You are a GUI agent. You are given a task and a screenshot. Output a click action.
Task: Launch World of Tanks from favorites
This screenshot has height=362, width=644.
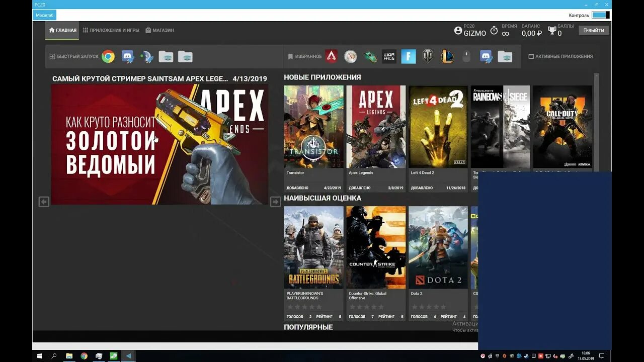tap(428, 56)
